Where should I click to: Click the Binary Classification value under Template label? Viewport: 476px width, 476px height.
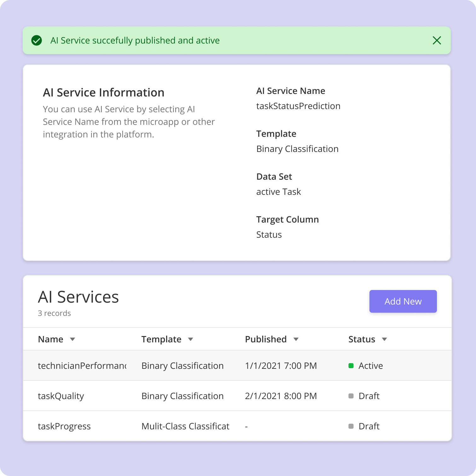click(297, 149)
